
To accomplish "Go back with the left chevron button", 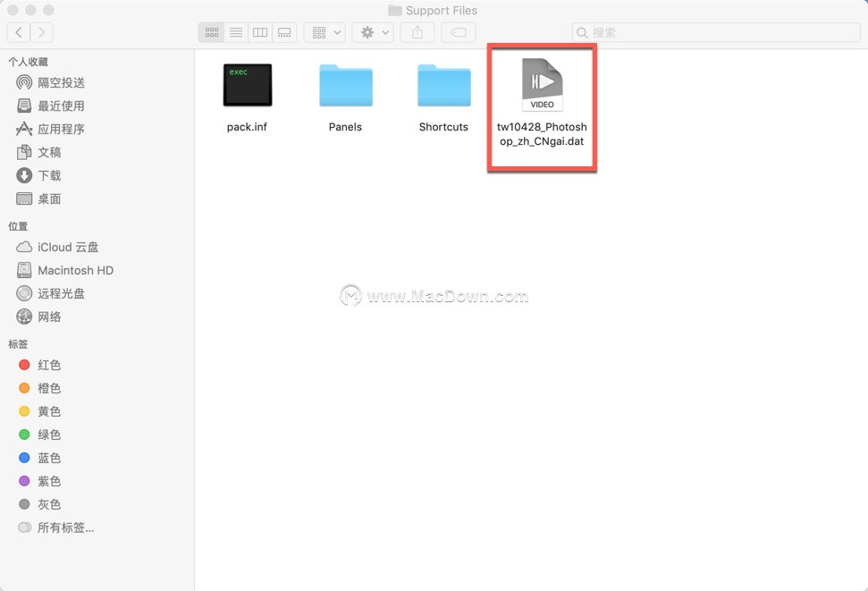I will click(x=18, y=33).
